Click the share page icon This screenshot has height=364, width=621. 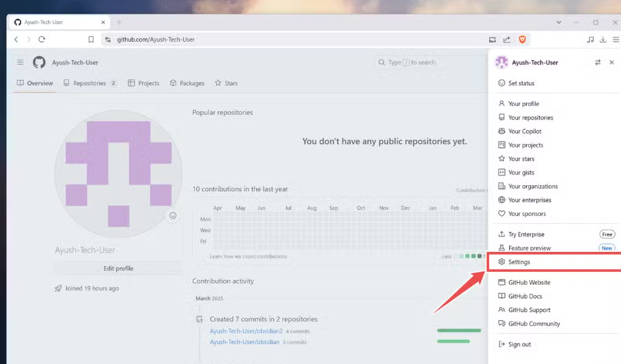506,39
